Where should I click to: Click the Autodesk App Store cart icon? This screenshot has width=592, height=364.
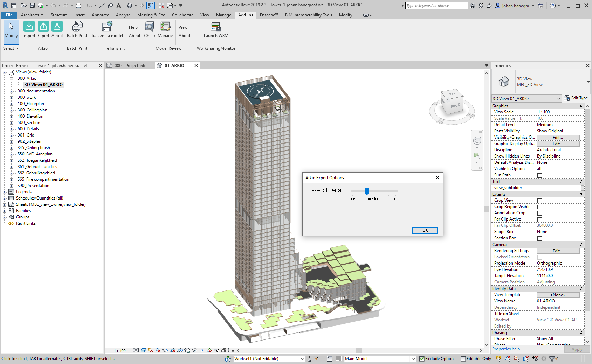coord(541,6)
